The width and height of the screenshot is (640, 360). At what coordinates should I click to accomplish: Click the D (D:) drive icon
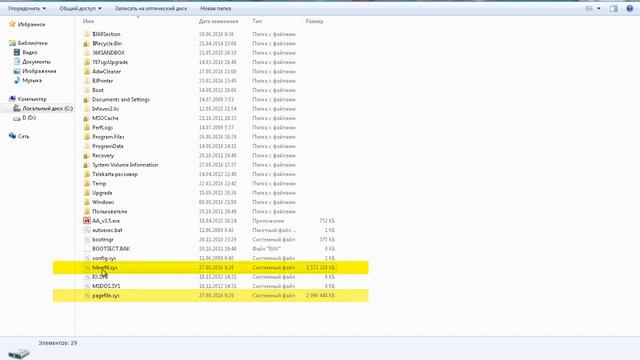tap(17, 118)
